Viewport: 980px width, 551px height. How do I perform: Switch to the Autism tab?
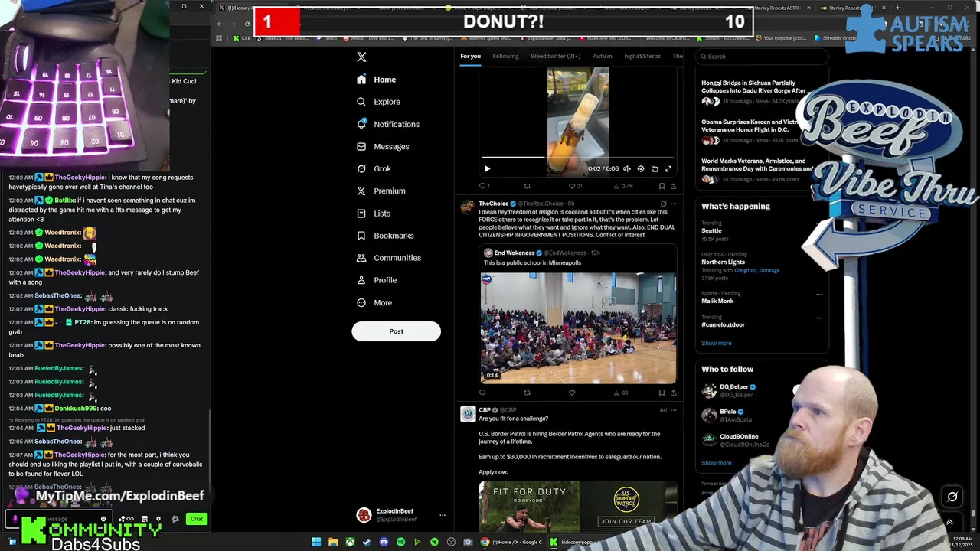[603, 56]
